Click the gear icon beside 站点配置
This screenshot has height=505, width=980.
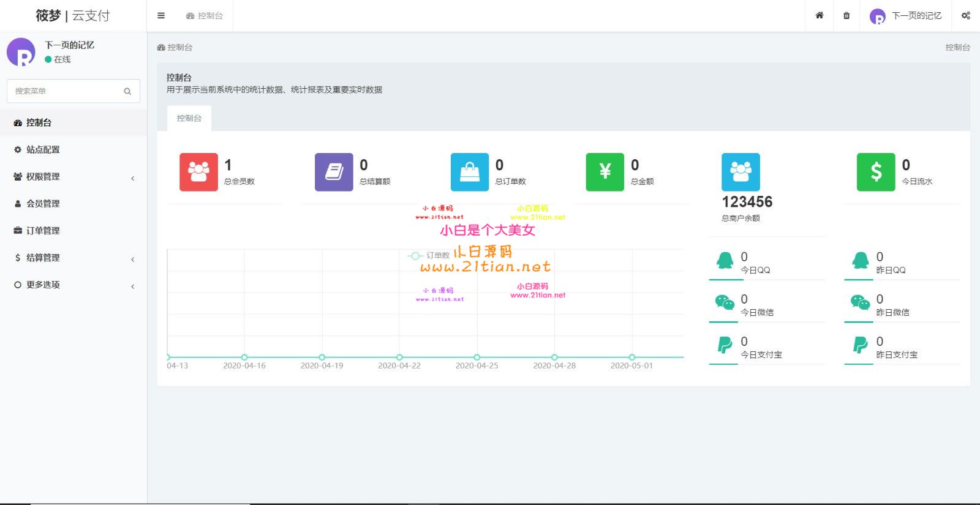tap(18, 149)
